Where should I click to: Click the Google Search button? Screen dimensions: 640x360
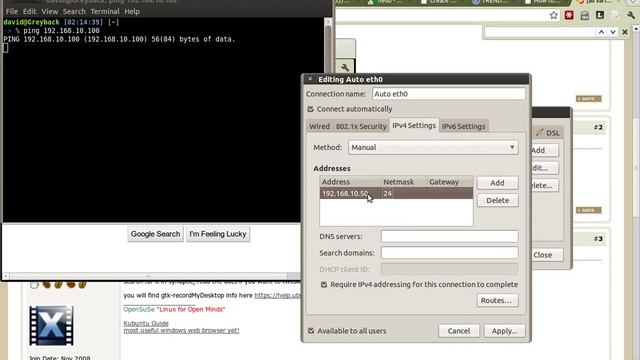point(156,234)
